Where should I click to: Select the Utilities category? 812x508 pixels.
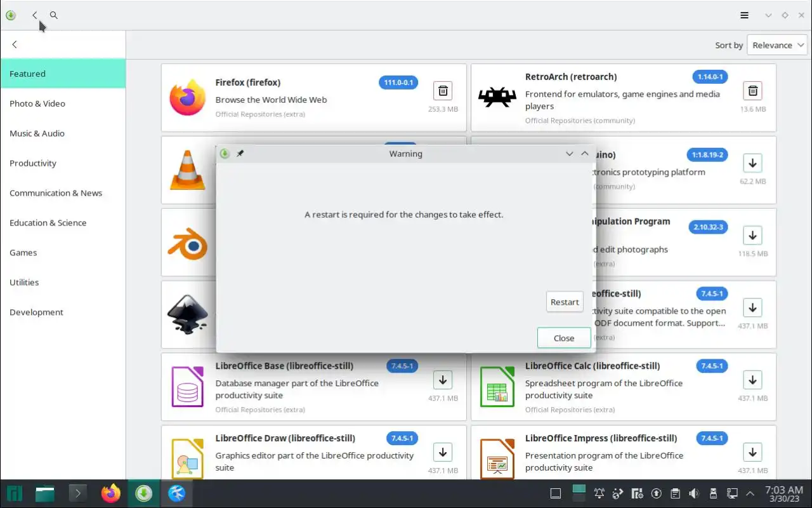(63, 283)
